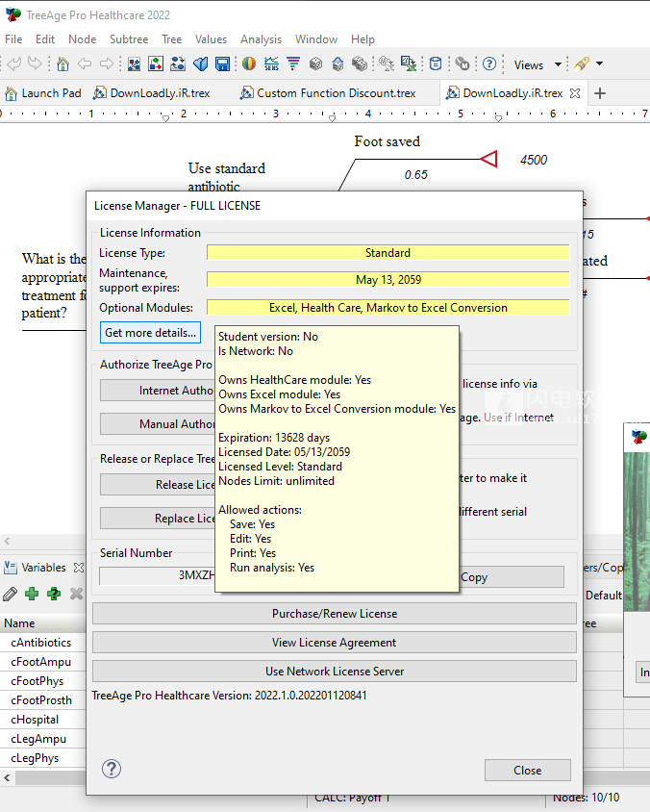
Task: Click the pencil edit icon in Variables panel
Action: [11, 595]
